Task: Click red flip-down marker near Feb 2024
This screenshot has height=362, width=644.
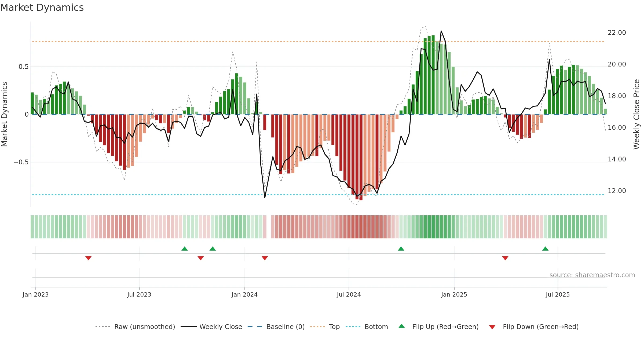Action: pos(265,258)
